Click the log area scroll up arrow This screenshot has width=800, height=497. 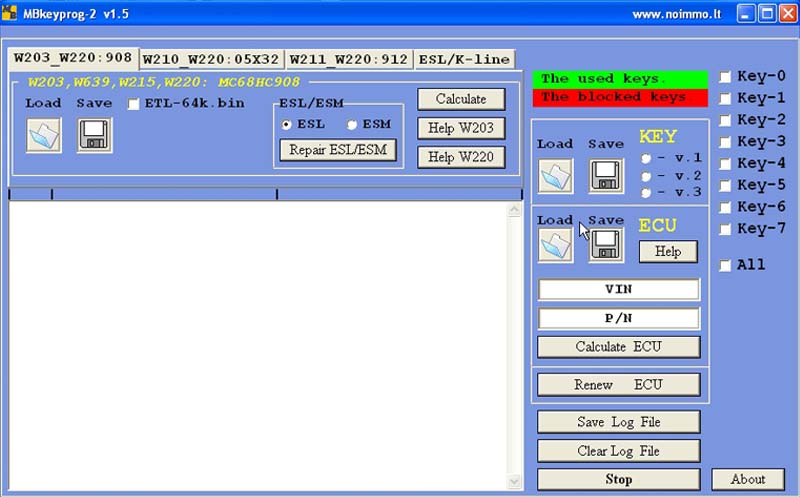point(514,210)
